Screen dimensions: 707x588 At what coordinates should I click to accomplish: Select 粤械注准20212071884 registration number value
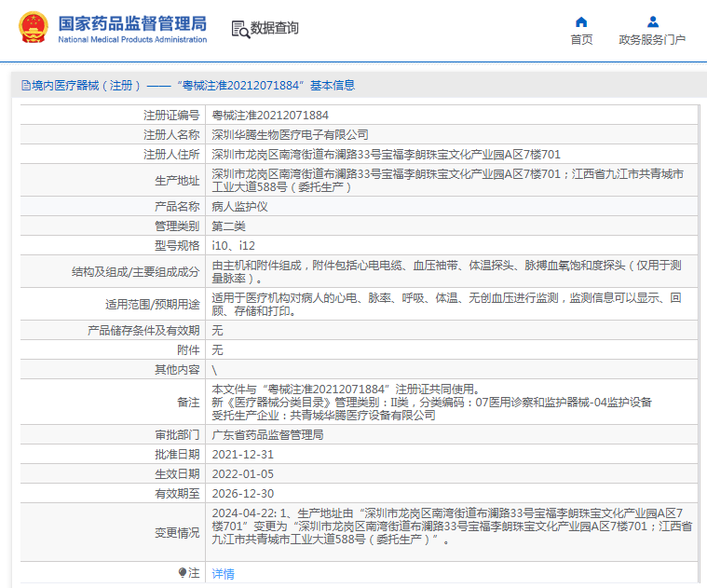270,116
